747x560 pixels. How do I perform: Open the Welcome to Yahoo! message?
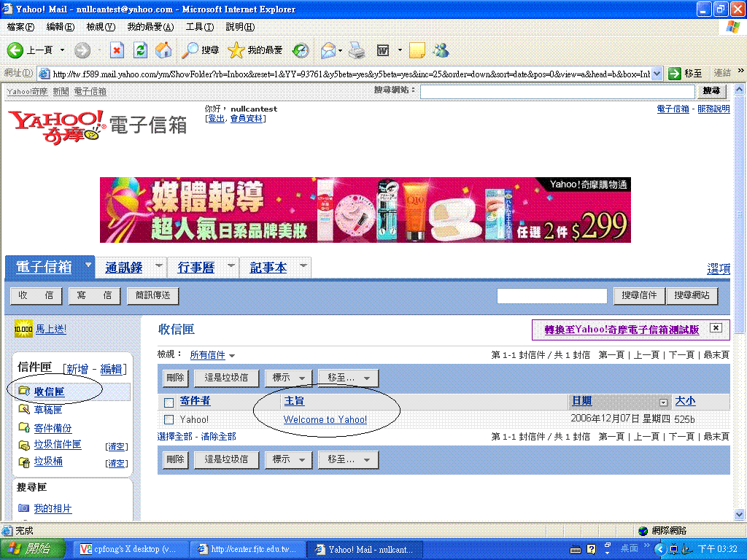coord(325,420)
